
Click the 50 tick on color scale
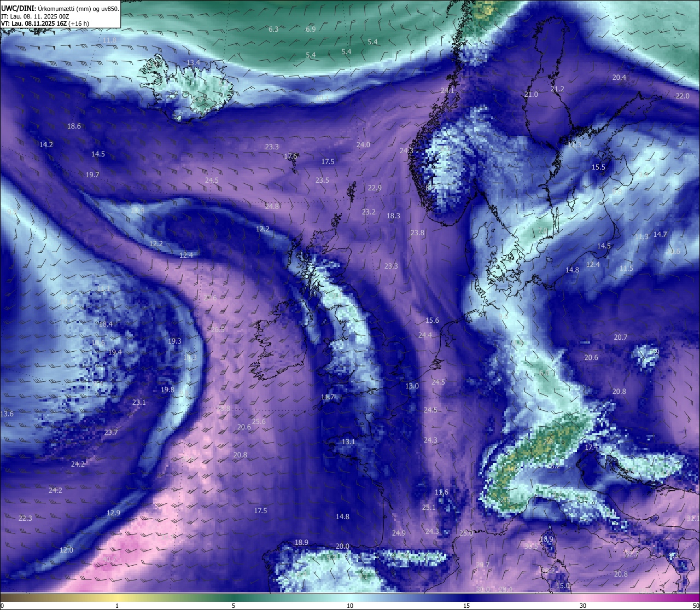pos(696,606)
